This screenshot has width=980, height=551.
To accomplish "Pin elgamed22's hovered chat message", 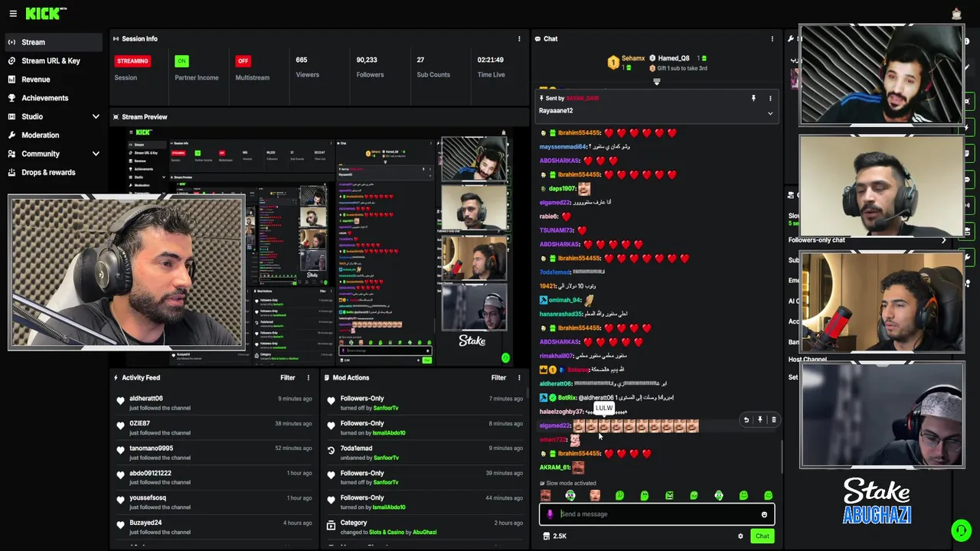I will pyautogui.click(x=760, y=420).
